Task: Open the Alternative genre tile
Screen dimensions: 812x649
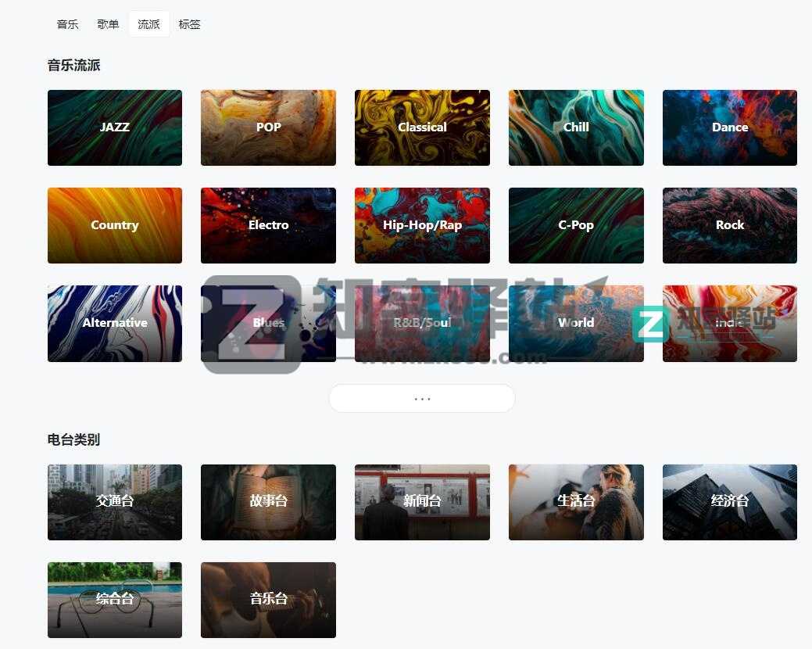Action: [114, 323]
